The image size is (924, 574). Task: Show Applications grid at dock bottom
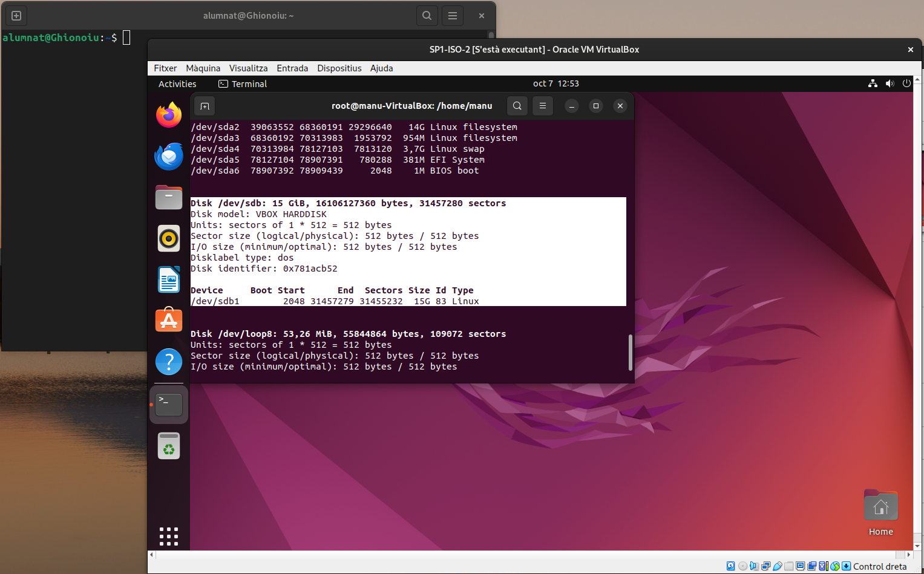click(169, 536)
